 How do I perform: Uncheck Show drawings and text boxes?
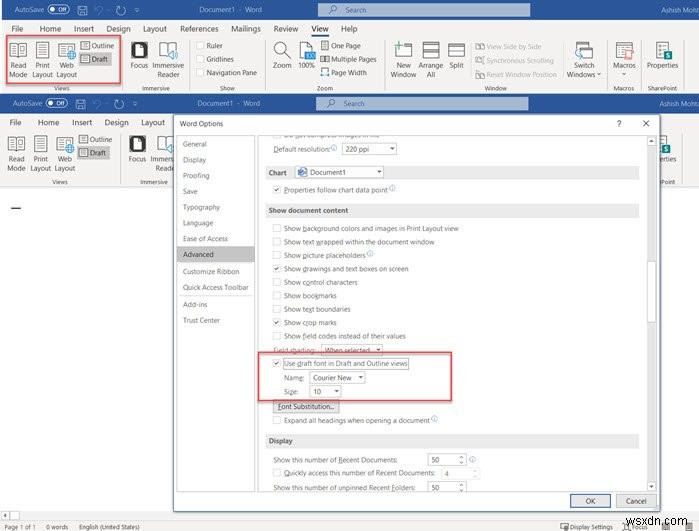276,268
